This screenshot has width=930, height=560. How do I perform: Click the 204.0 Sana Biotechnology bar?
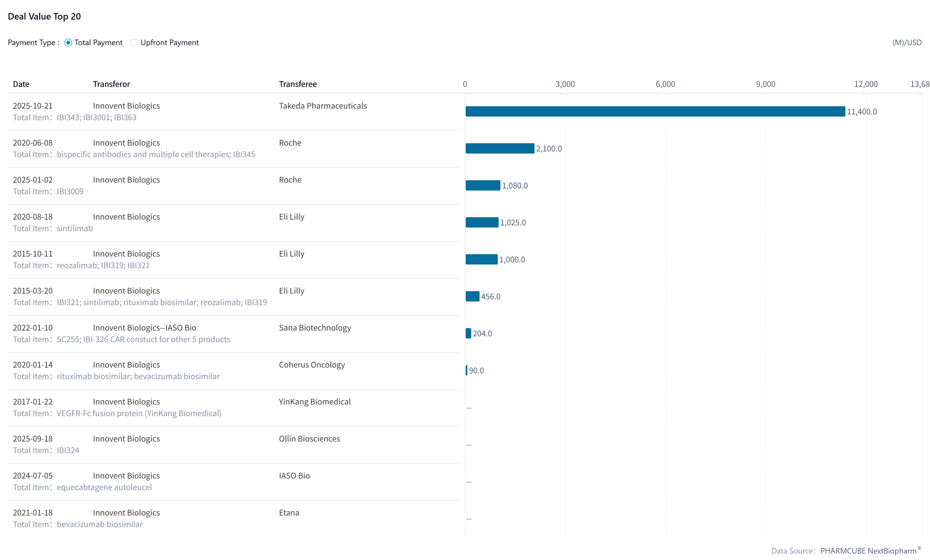pyautogui.click(x=468, y=333)
